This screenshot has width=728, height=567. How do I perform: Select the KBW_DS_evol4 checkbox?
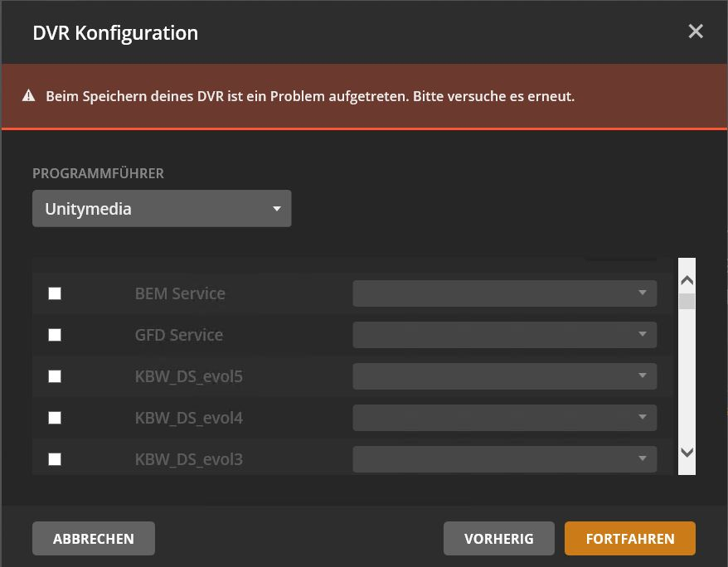coord(55,418)
